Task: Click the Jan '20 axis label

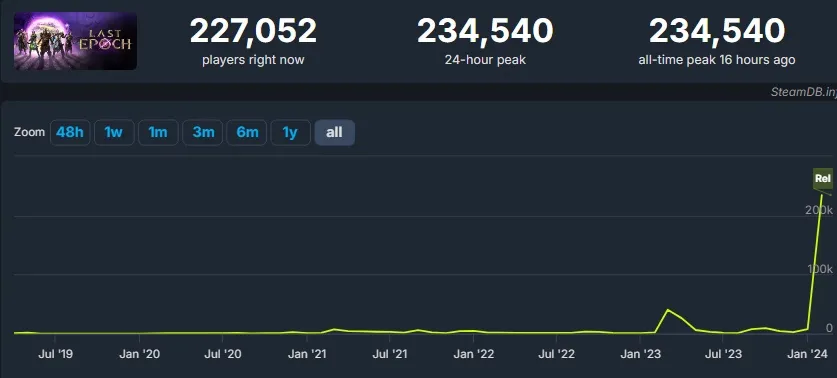Action: click(139, 353)
